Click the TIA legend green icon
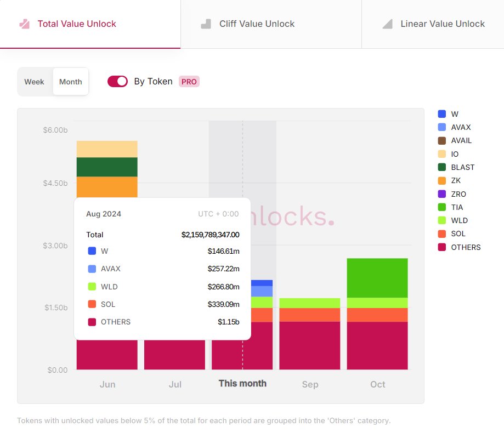Image resolution: width=504 pixels, height=433 pixels. [x=442, y=207]
